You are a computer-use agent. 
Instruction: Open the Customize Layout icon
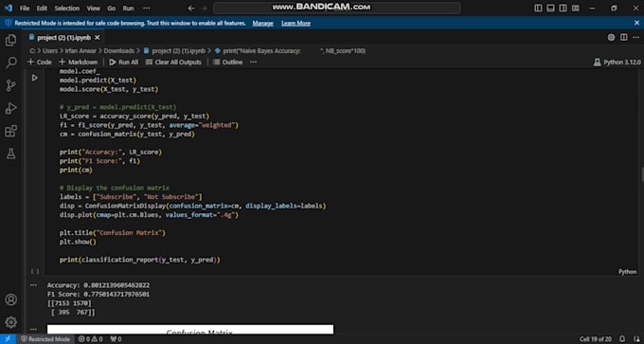tap(576, 9)
